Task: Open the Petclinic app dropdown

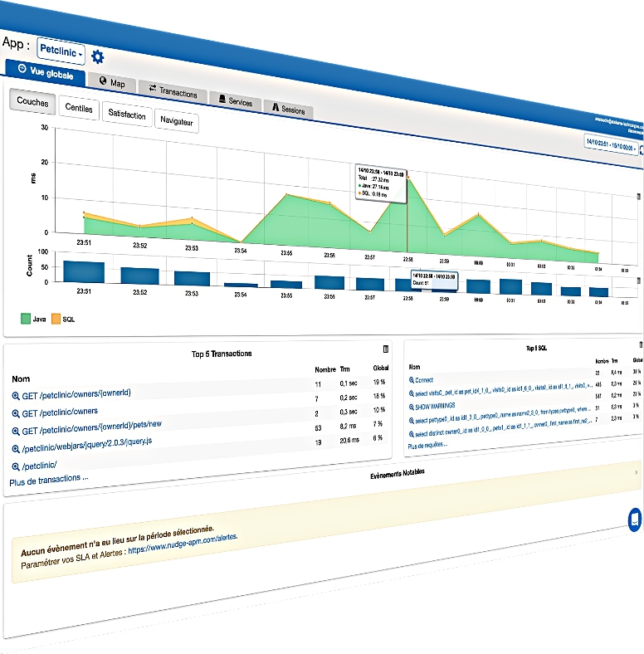Action: point(61,51)
